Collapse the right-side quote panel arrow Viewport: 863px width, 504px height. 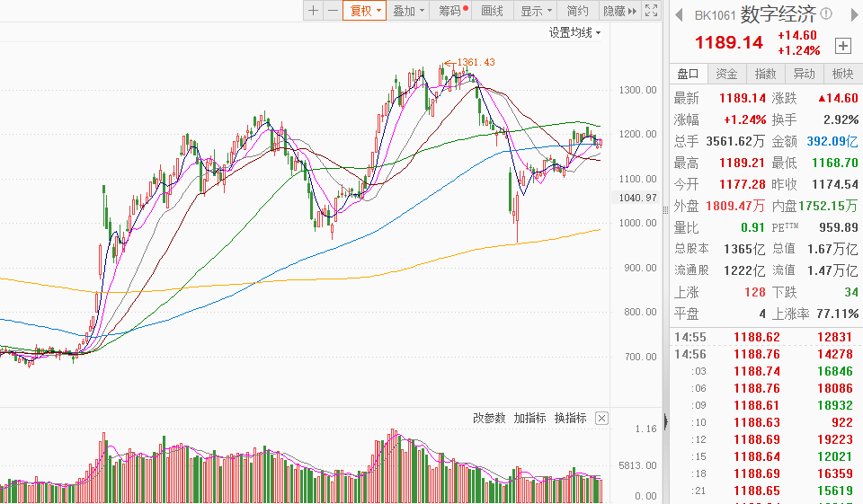665,420
